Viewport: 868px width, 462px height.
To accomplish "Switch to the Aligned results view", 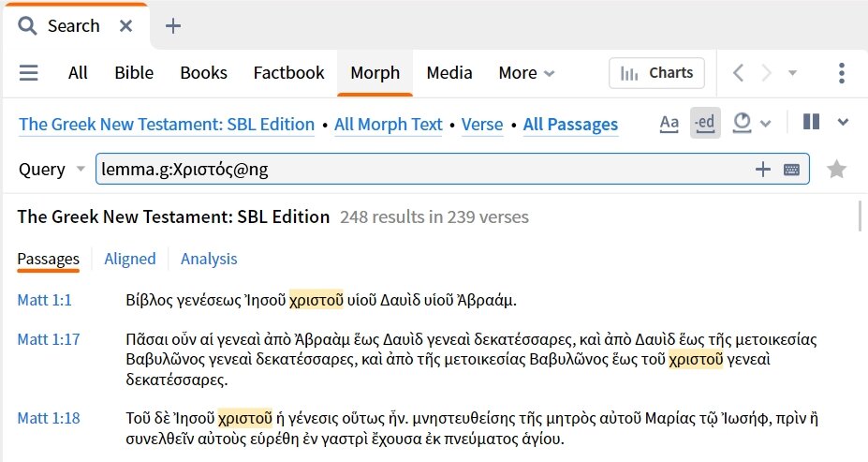I will [130, 259].
